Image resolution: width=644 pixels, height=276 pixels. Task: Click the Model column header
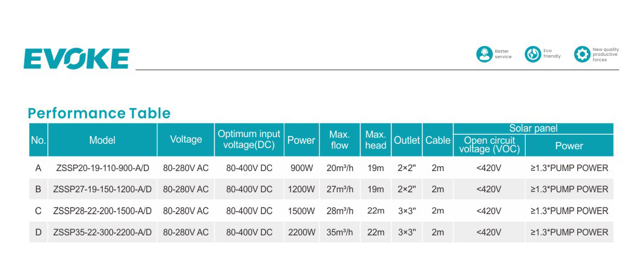102,140
